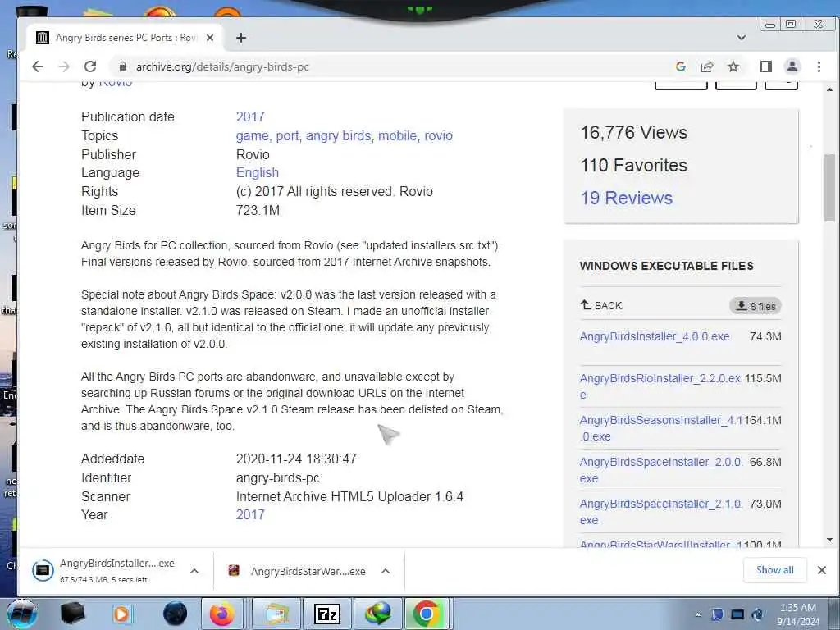Screen dimensions: 840x630
Task: Open a new browser tab
Action: (x=241, y=38)
